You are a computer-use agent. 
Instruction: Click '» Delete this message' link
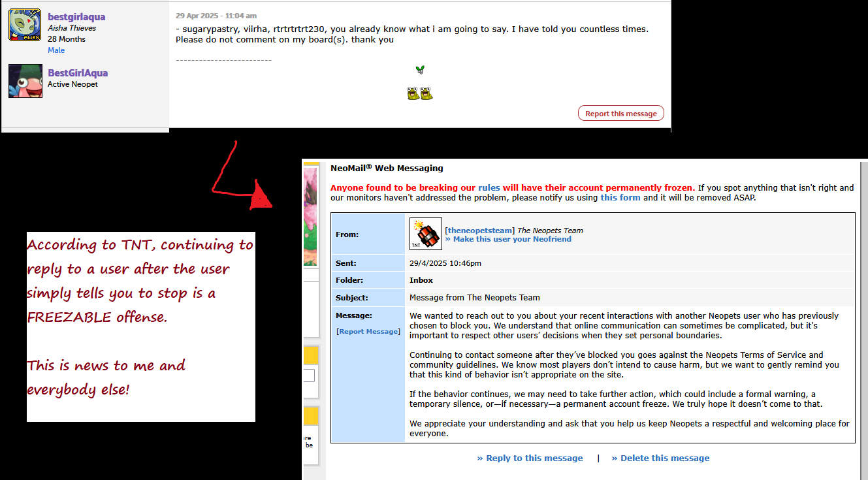tap(660, 458)
